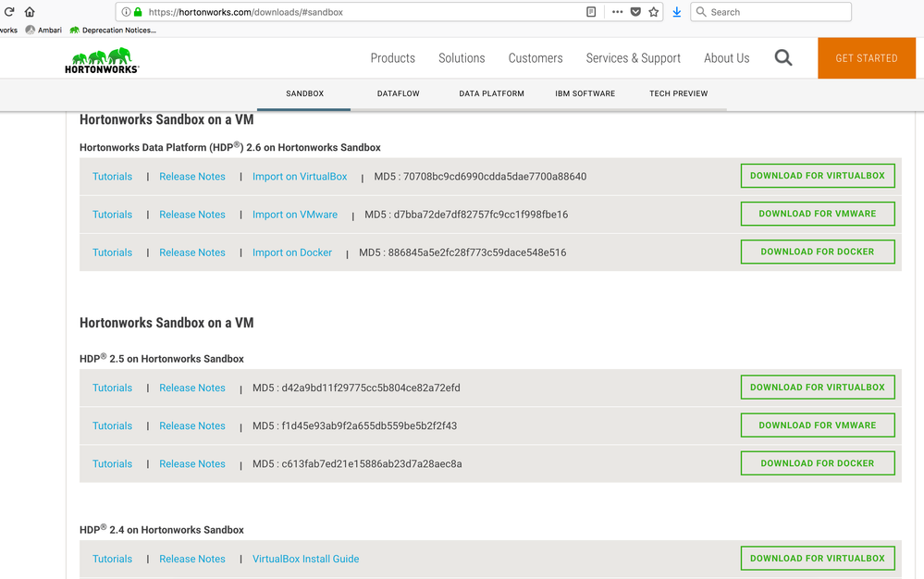Image resolution: width=924 pixels, height=579 pixels.
Task: Show site information via info icon
Action: pos(126,12)
